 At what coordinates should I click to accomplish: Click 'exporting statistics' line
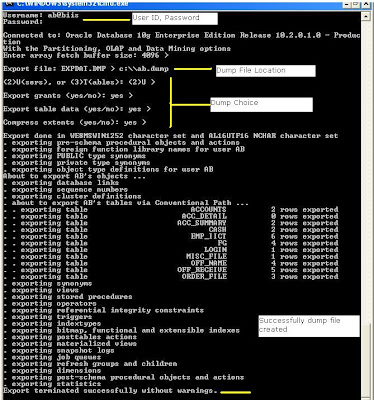(x=52, y=384)
